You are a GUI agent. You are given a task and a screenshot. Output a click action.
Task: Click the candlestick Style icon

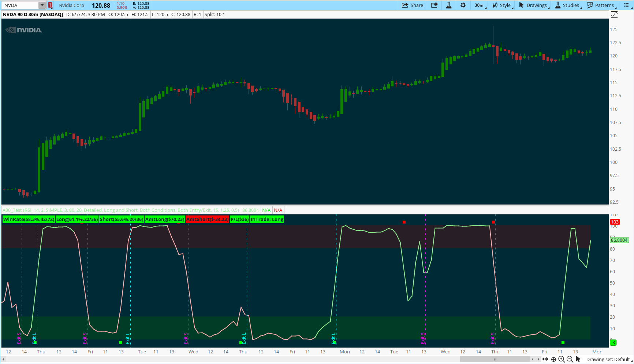[x=495, y=5]
